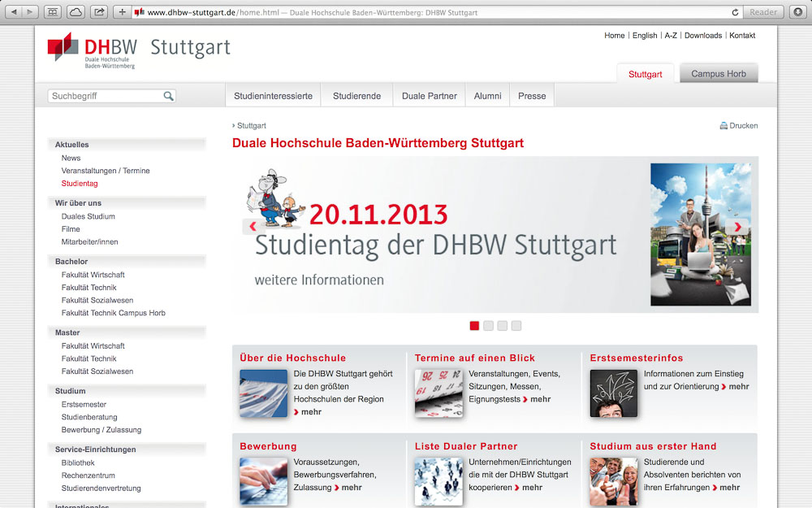This screenshot has width=812, height=508.
Task: Open Duales Studium in sidebar
Action: [88, 216]
